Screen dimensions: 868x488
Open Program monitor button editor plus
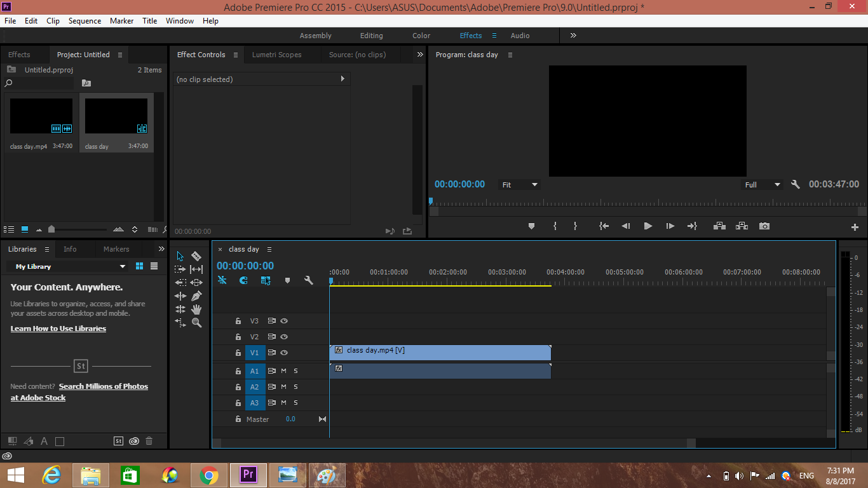855,227
